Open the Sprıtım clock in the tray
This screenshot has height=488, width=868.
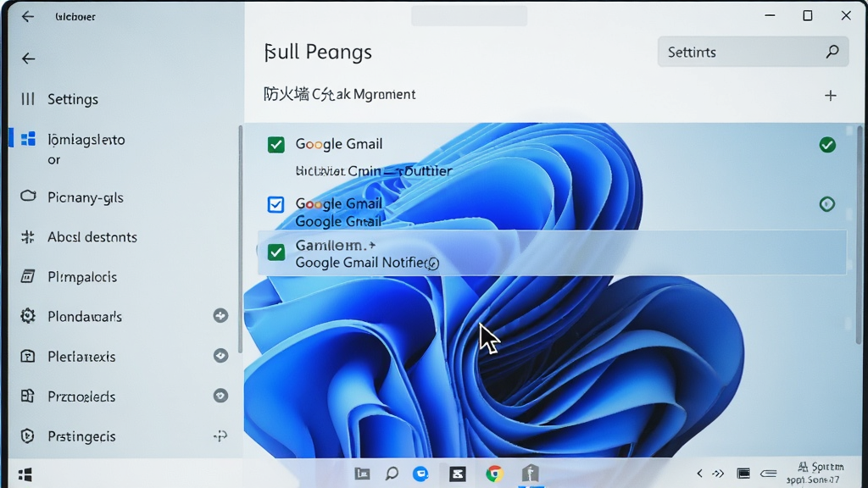(815, 474)
